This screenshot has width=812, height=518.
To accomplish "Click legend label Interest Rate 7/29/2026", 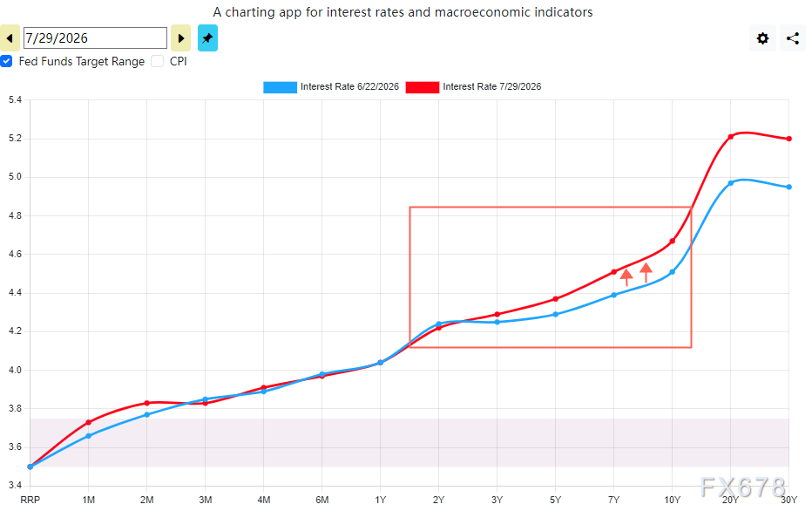I will coord(492,87).
